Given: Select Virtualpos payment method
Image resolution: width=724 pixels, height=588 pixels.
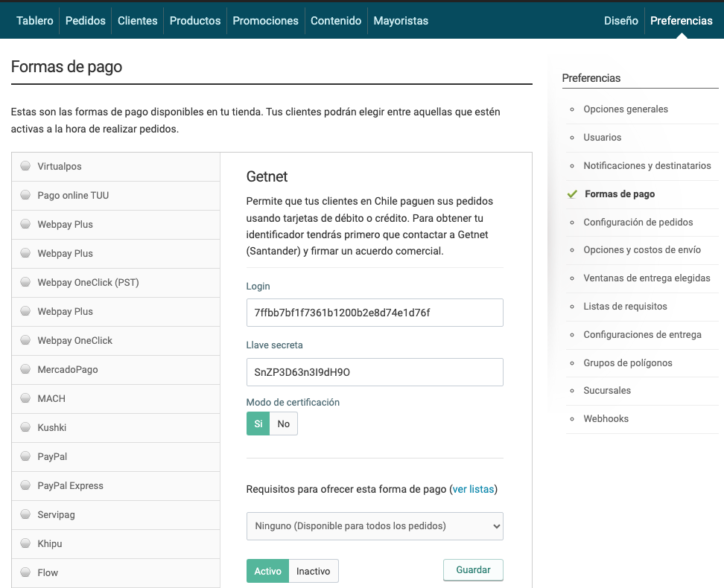Looking at the screenshot, I should [116, 167].
